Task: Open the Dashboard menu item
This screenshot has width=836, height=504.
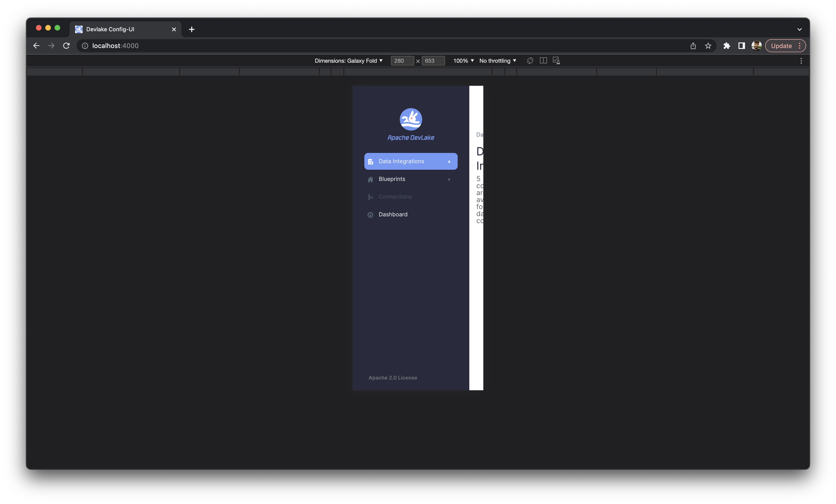Action: tap(393, 214)
